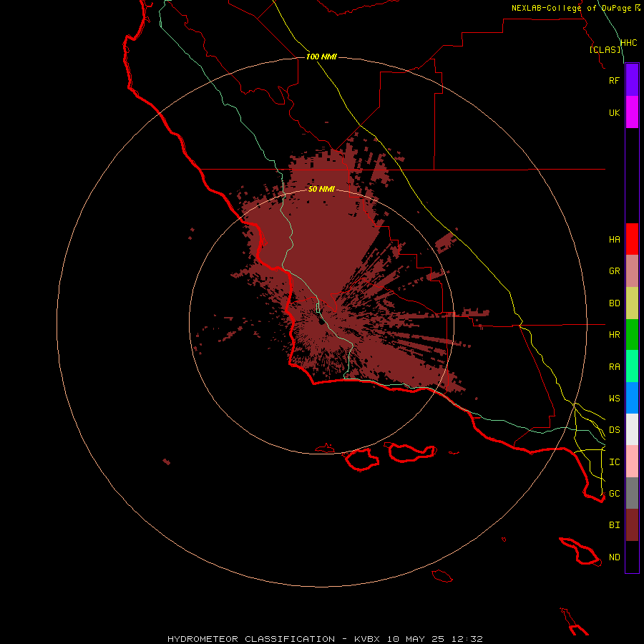The width and height of the screenshot is (644, 644).
Task: Click the HA red legend swatch
Action: (632, 239)
